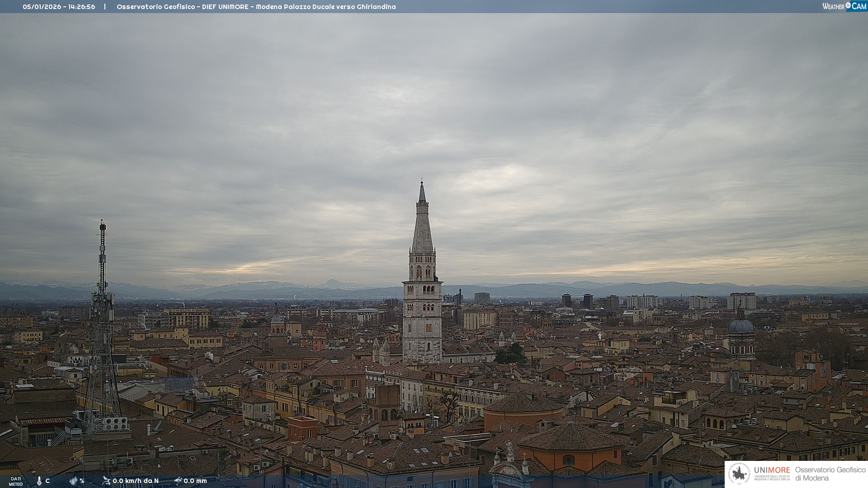Click the thermometer temperature icon
Screen dimensions: 868x488
(x=39, y=481)
